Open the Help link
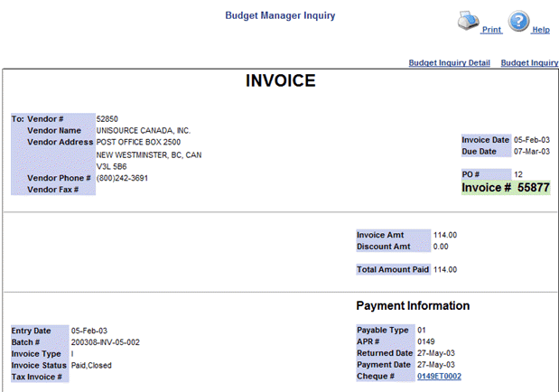The width and height of the screenshot is (559, 392). pos(541,30)
